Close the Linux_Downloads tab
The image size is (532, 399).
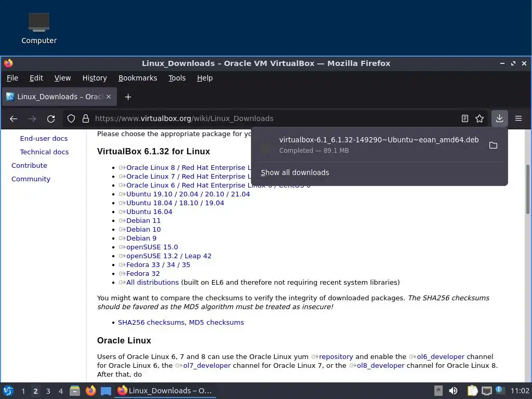[109, 97]
